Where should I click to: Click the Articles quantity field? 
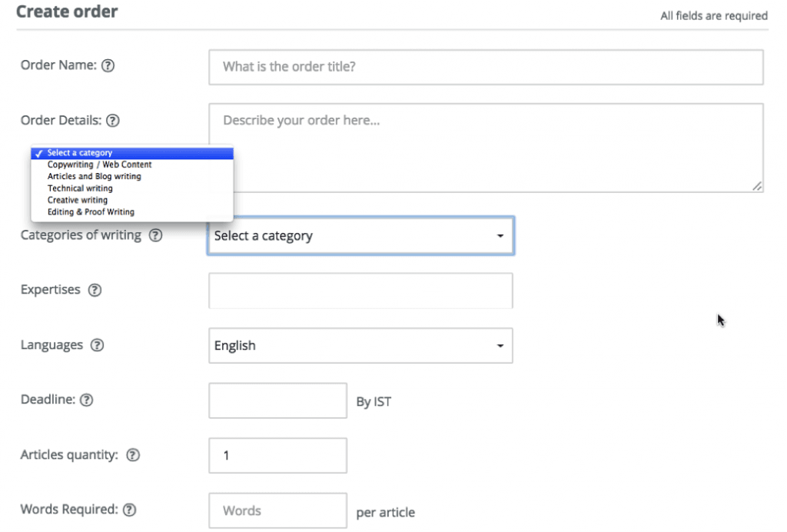click(x=278, y=456)
